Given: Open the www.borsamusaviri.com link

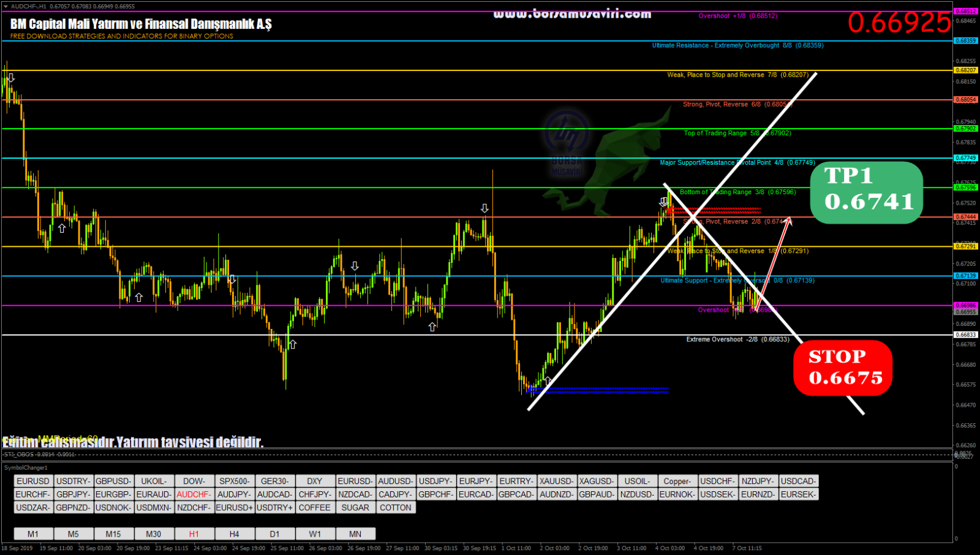Looking at the screenshot, I should (572, 13).
